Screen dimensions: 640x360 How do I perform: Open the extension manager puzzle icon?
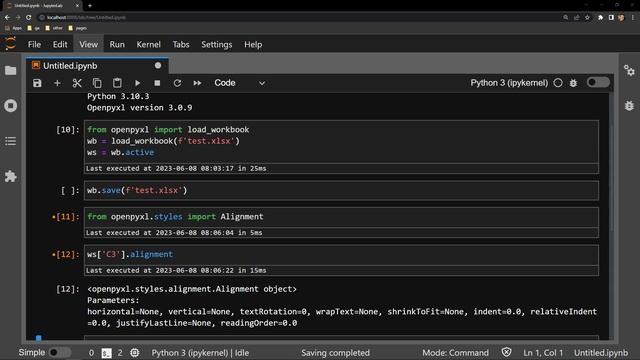11,176
